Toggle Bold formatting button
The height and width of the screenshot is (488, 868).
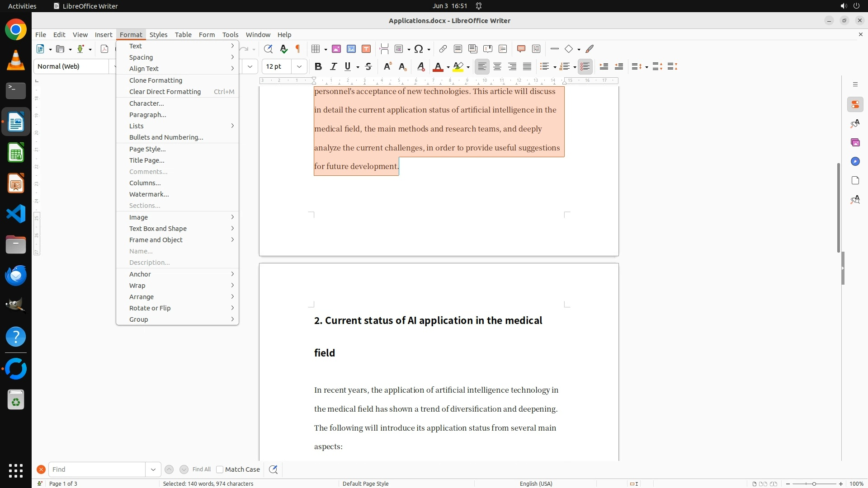[x=318, y=66]
